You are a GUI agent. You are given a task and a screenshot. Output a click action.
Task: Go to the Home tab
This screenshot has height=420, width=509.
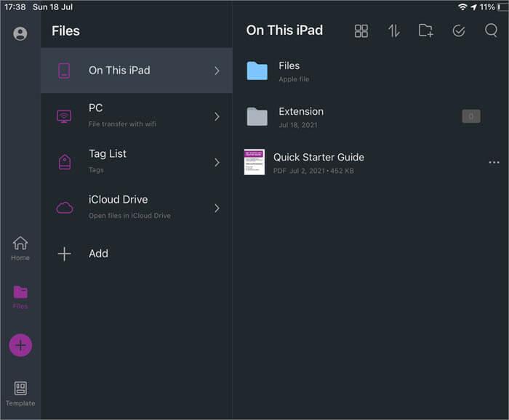tap(20, 248)
